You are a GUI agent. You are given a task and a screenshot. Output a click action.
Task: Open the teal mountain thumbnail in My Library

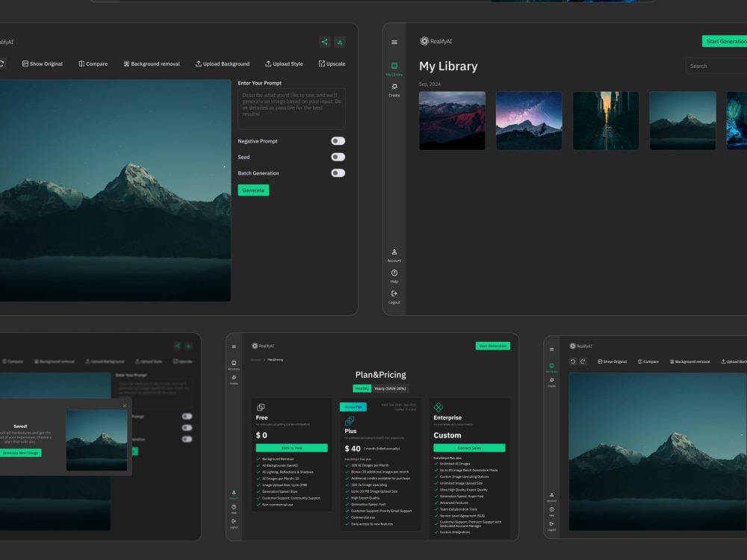683,121
